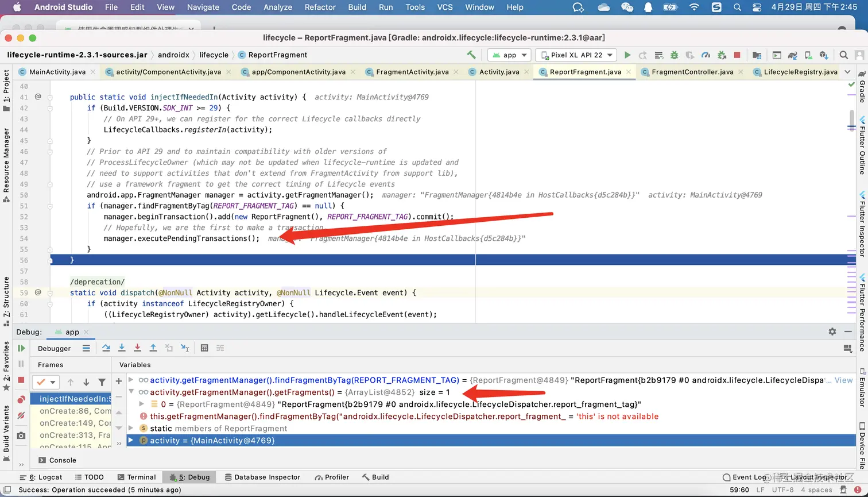Switch to the MainActivity.java tab
Screen dimensions: 868x497
(57, 72)
